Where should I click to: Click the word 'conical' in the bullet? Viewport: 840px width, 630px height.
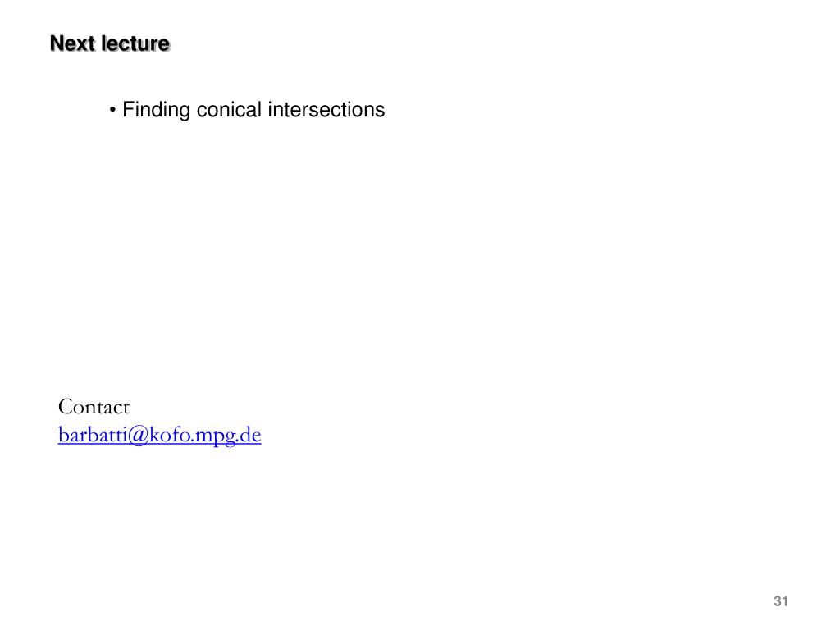[229, 110]
